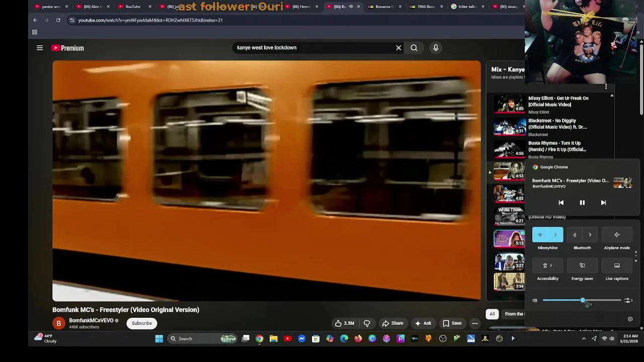Image resolution: width=644 pixels, height=362 pixels.
Task: Mute the speaker icon beside volume slider
Action: pos(535,301)
